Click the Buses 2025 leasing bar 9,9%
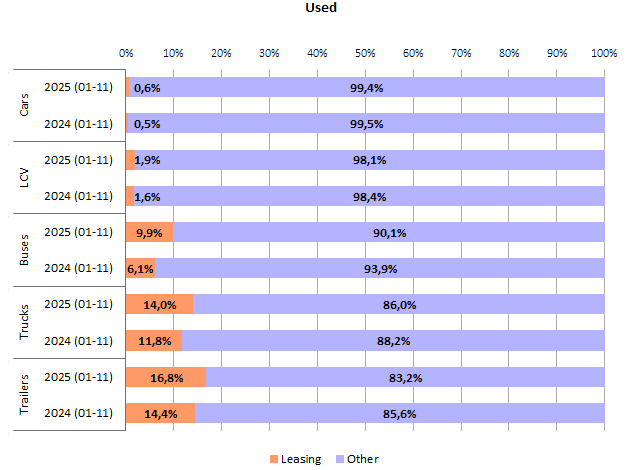The height and width of the screenshot is (470, 640). coord(149,232)
